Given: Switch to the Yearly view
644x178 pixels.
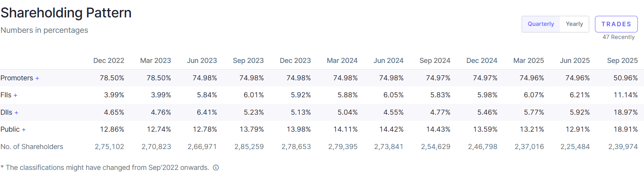Looking at the screenshot, I should 574,24.
